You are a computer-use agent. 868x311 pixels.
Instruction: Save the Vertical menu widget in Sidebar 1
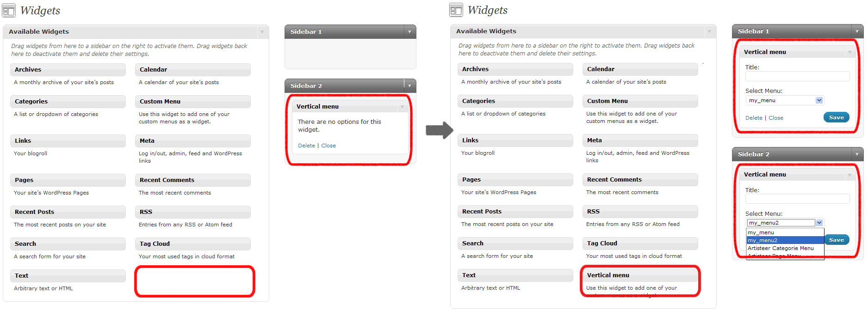(836, 117)
